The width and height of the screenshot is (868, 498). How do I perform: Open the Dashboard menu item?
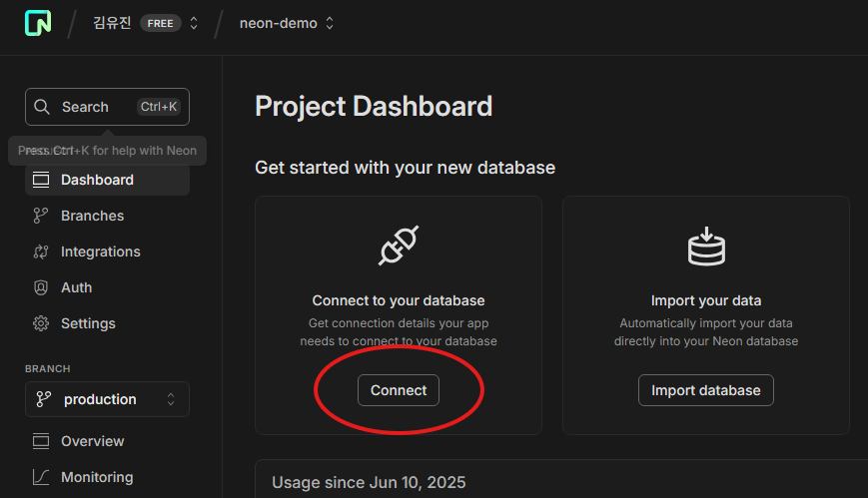coord(108,180)
